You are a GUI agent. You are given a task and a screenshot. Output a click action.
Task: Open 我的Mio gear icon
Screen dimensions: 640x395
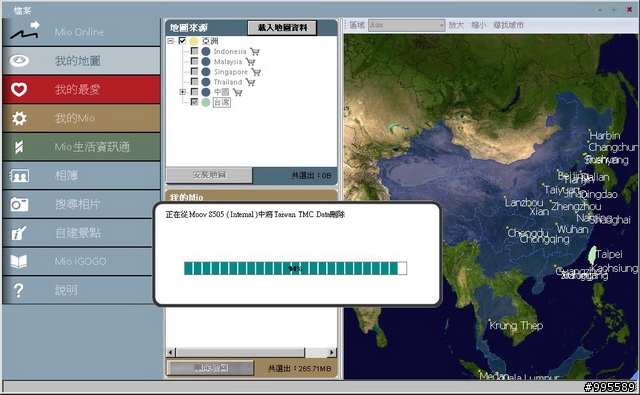[19, 118]
